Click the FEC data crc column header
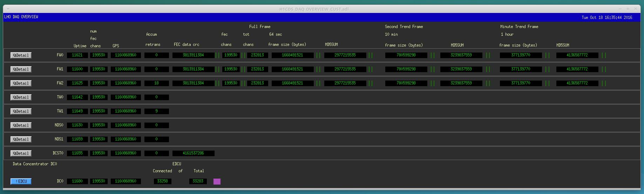Screen dimensions: 644x194 point(187,44)
